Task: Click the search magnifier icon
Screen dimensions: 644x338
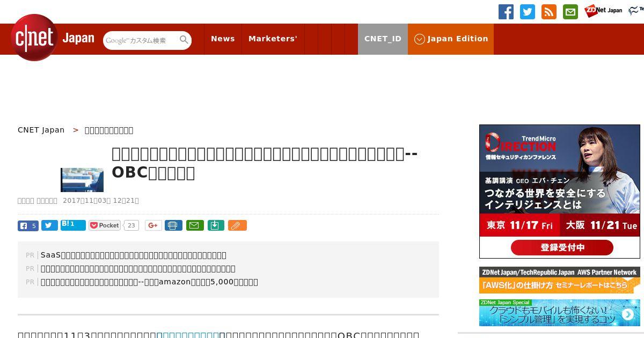Action: coord(184,40)
